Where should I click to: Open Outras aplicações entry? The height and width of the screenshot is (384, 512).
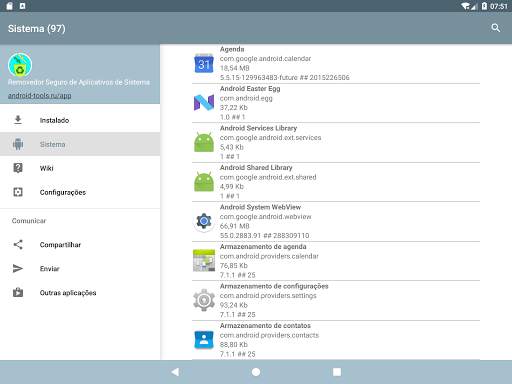tap(80, 293)
